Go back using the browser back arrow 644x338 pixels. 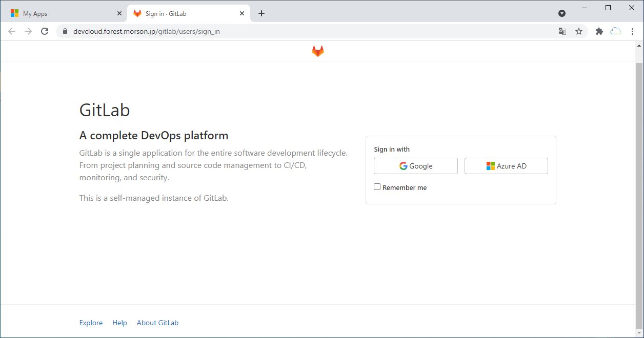coord(12,31)
